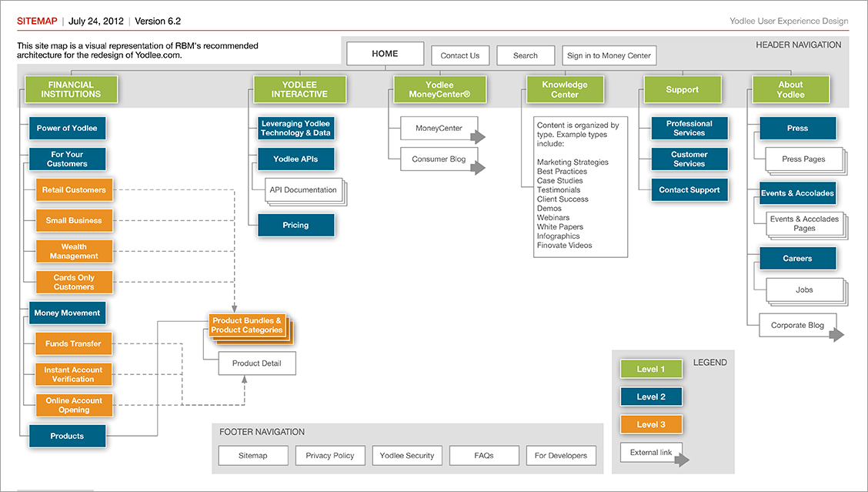Click the Level 3 legend swatch
The width and height of the screenshot is (868, 492).
[651, 424]
